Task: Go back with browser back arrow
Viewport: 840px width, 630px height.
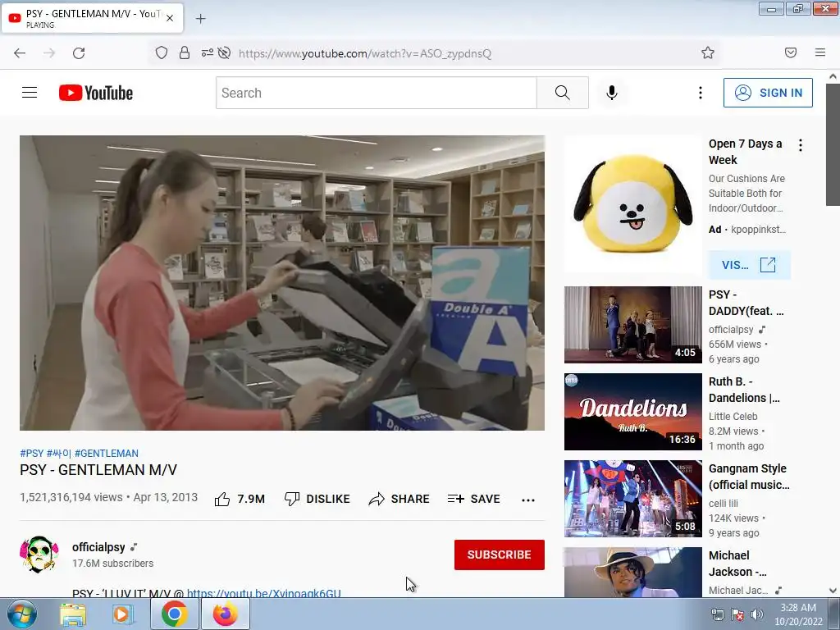Action: pyautogui.click(x=20, y=53)
